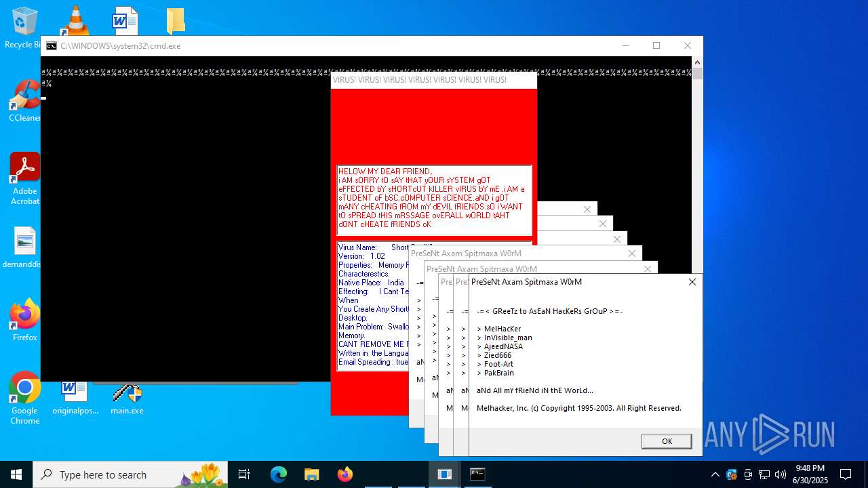The image size is (868, 488).
Task: Open the Word document icon at top of desktop
Action: (x=125, y=20)
